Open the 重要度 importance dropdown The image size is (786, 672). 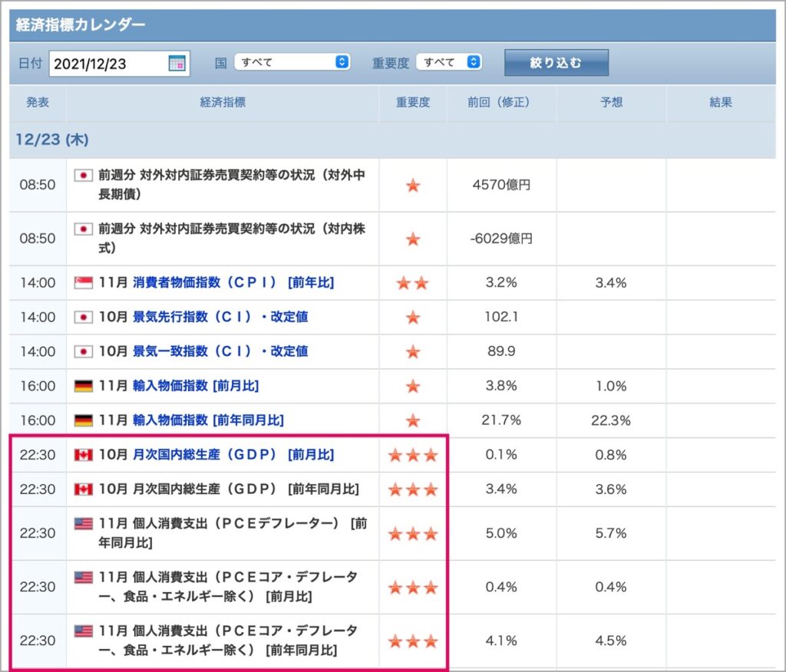tap(448, 62)
